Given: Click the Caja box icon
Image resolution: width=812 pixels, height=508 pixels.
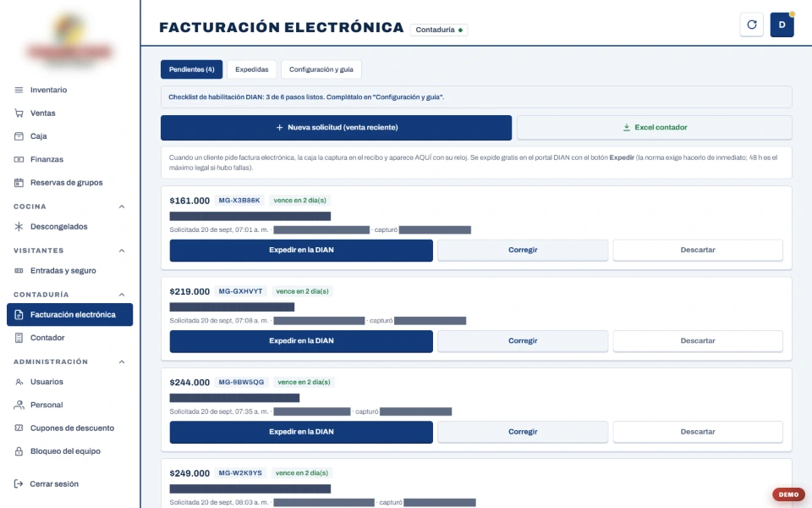Looking at the screenshot, I should coord(19,136).
